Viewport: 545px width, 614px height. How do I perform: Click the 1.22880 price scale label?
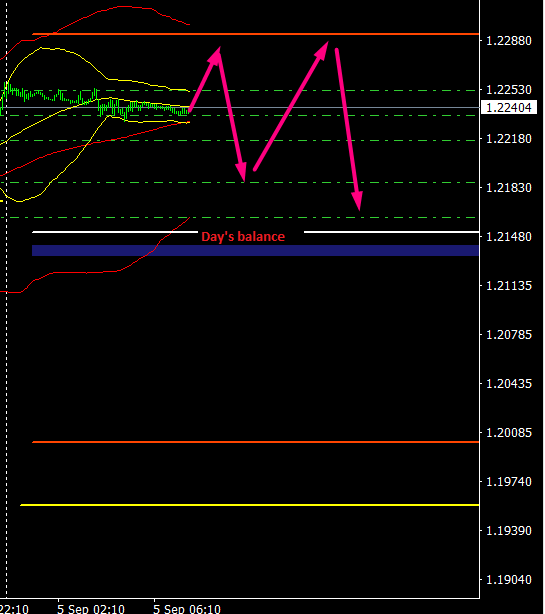509,41
